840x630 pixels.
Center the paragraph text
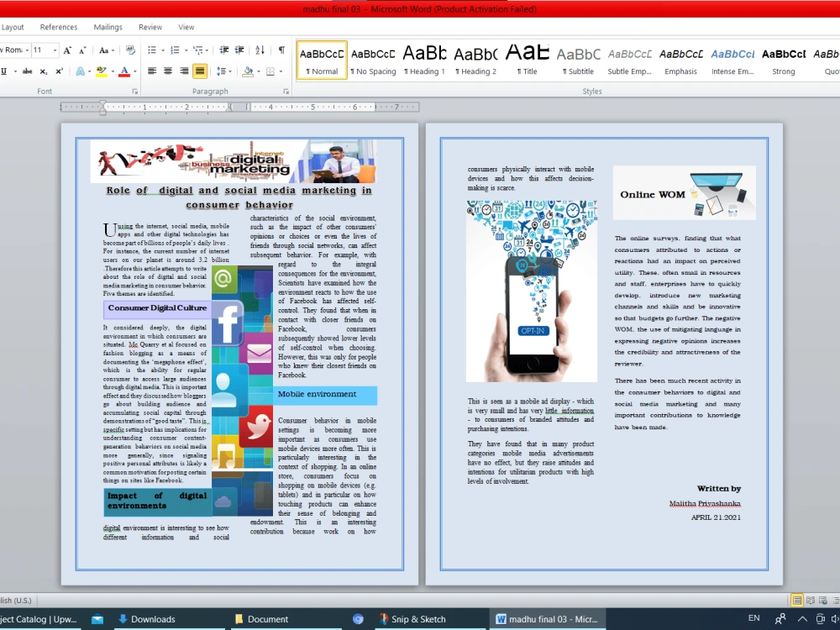[168, 71]
